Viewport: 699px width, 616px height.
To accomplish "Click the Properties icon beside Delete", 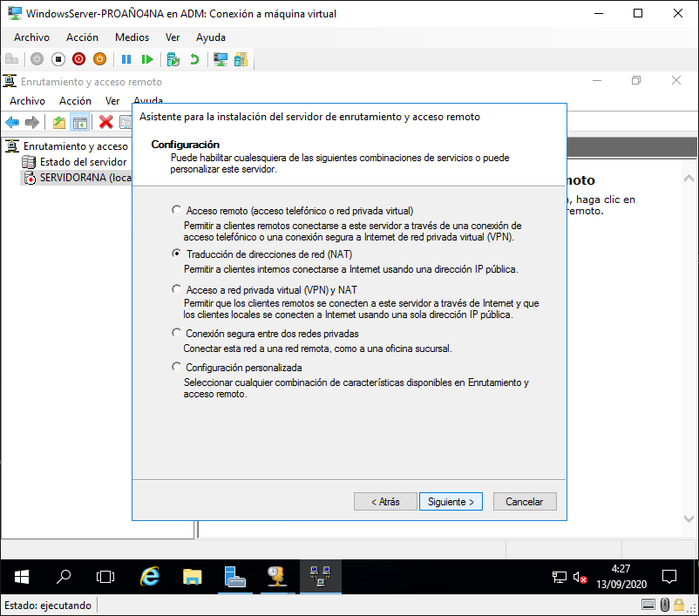I will coord(126,122).
